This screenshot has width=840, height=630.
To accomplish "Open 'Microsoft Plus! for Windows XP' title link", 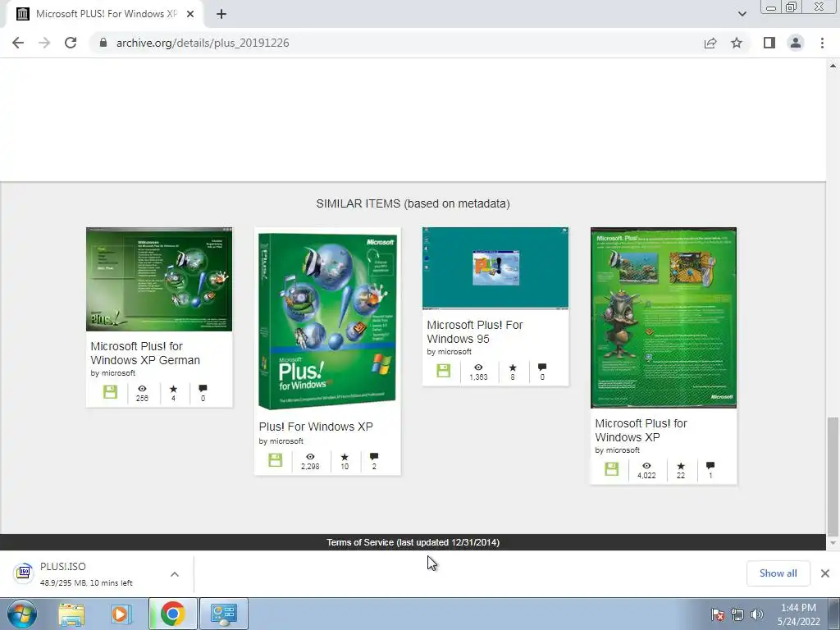I will pos(641,430).
